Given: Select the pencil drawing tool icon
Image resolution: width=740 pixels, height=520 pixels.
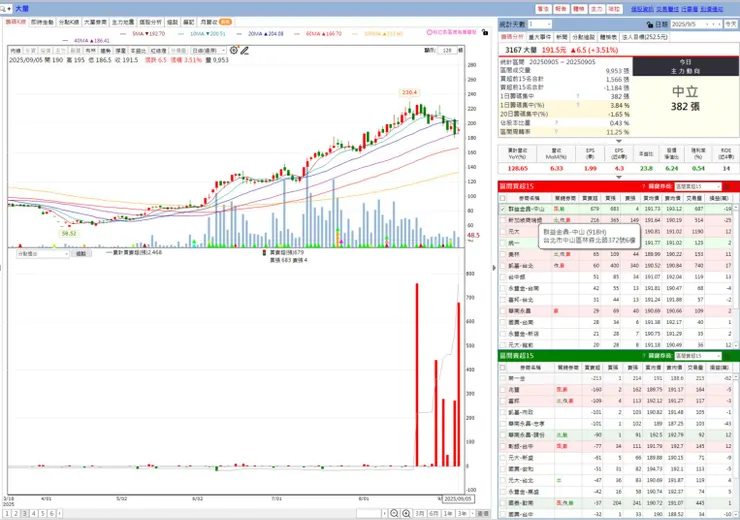Looking at the screenshot, I should [244, 50].
